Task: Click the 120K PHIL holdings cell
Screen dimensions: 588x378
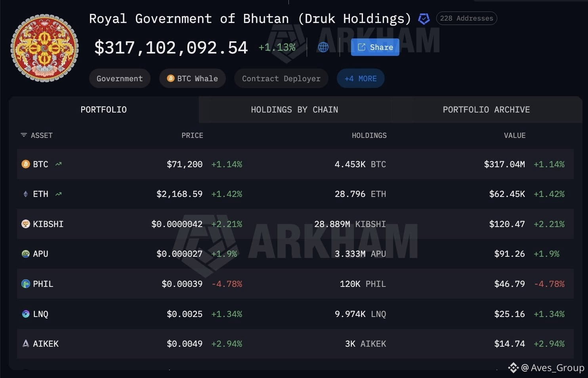Action: 363,284
